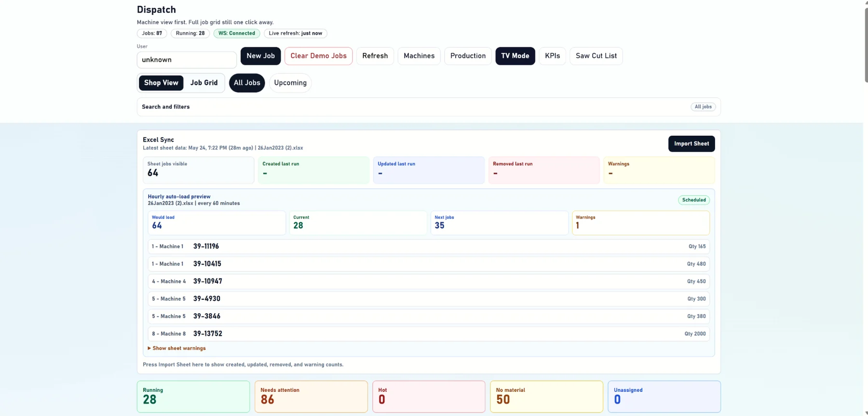Click the hourly preview Warnings 1 card
868x416 pixels.
click(x=641, y=223)
